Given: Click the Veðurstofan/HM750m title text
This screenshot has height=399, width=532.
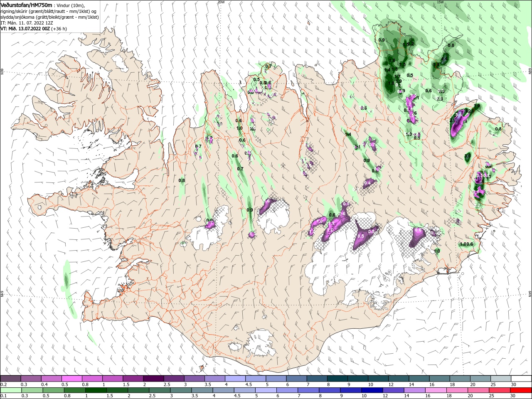Looking at the screenshot, I should [26, 5].
